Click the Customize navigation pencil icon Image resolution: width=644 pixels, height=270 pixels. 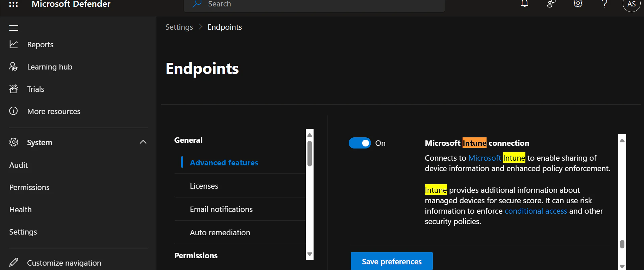coord(14,262)
